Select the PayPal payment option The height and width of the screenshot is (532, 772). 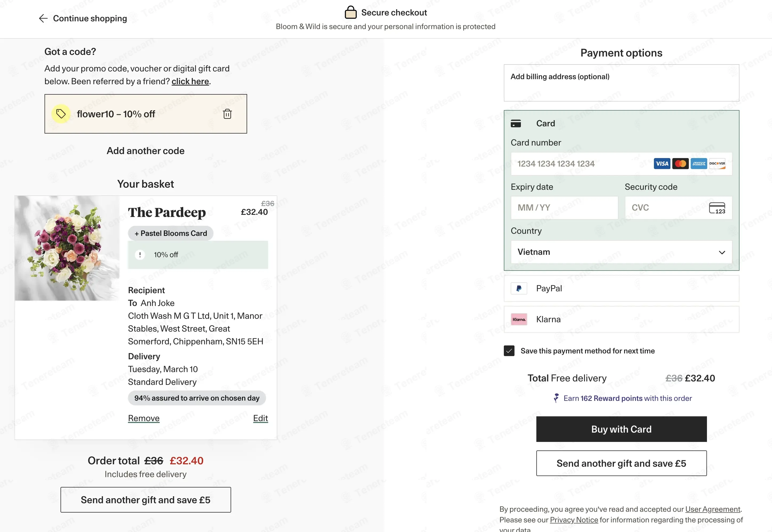click(x=621, y=288)
